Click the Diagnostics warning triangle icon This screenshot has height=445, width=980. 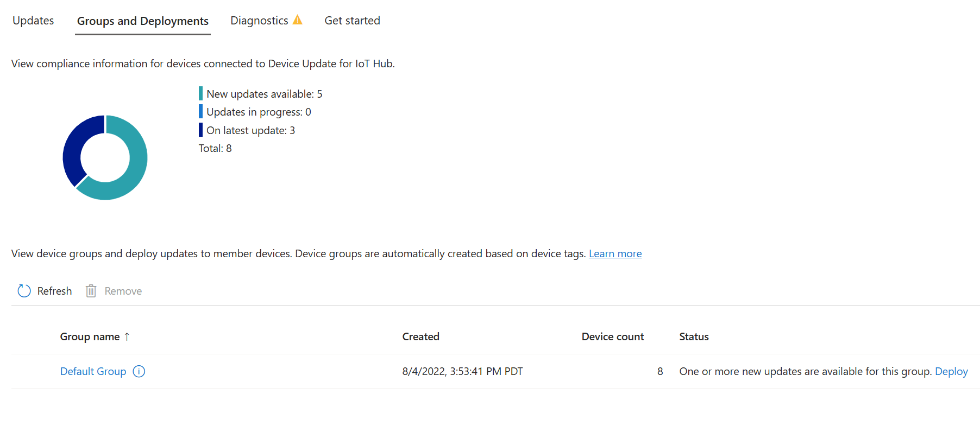(297, 20)
